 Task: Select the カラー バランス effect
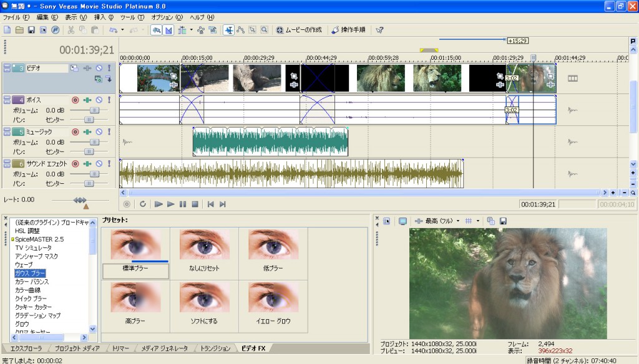point(31,281)
